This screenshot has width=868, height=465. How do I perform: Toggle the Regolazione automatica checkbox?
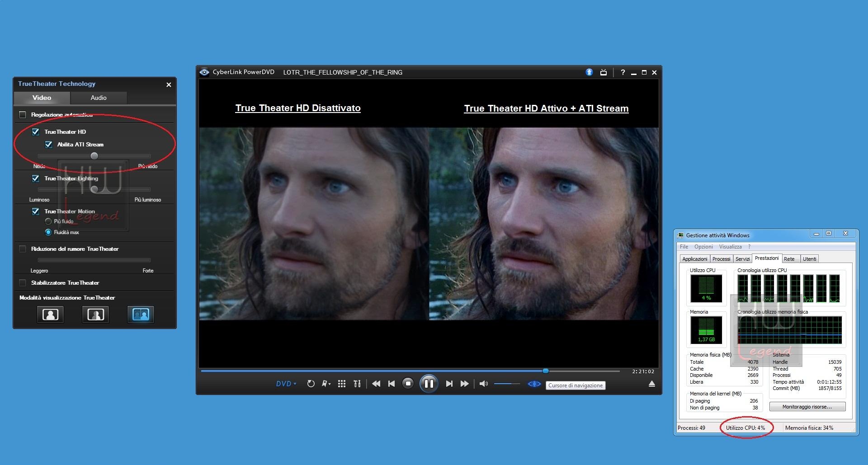[x=23, y=115]
